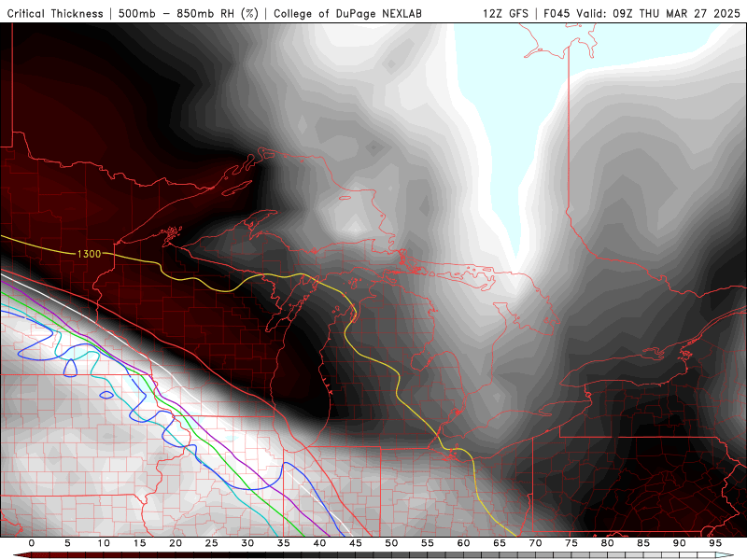Click the 40 value on color scale
The width and height of the screenshot is (747, 560).
319,543
